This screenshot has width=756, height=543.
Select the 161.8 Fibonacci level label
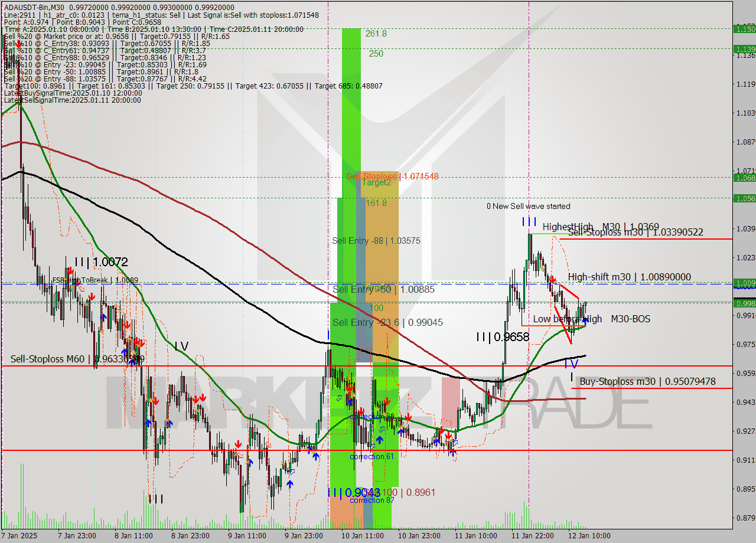click(x=376, y=202)
